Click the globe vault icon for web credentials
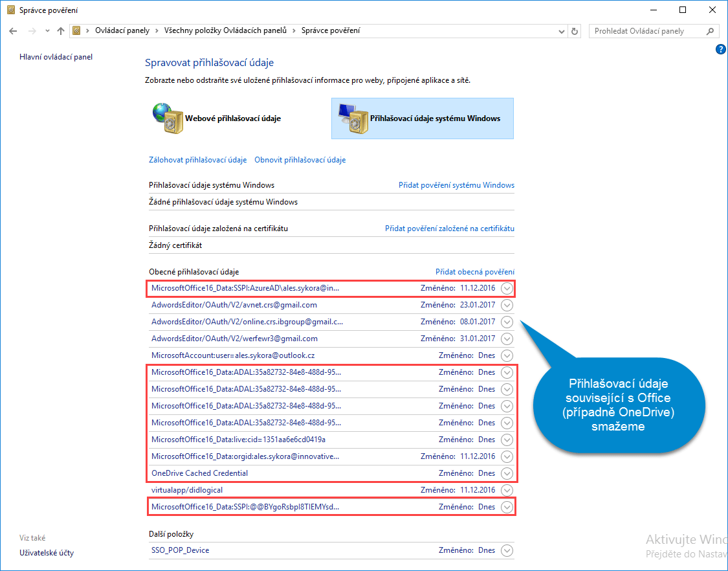The width and height of the screenshot is (728, 571). point(167,118)
